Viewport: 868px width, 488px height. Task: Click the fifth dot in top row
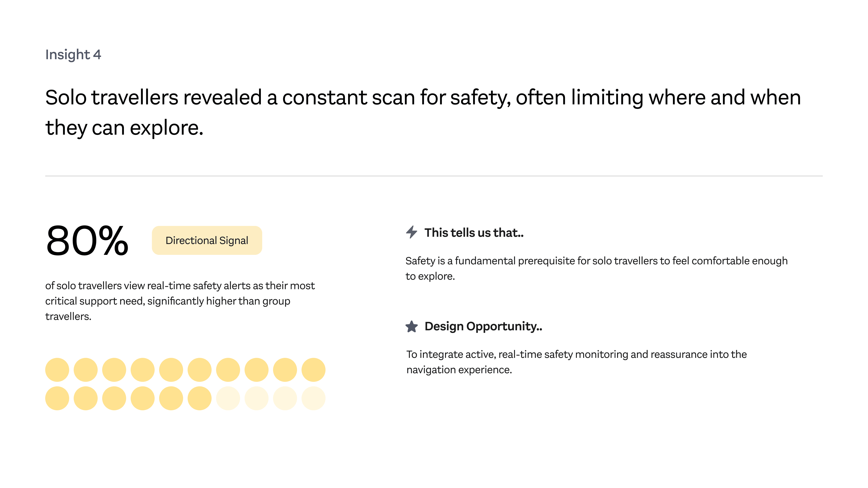[171, 370]
